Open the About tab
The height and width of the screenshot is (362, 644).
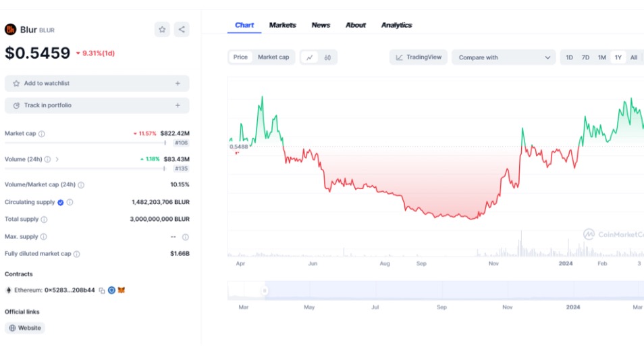pyautogui.click(x=356, y=25)
